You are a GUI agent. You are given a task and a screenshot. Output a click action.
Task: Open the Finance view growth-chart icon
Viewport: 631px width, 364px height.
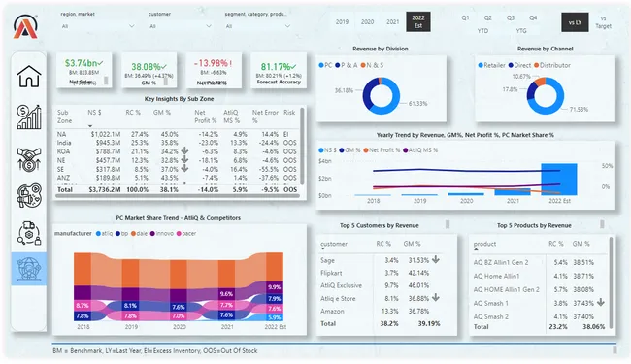point(29,117)
